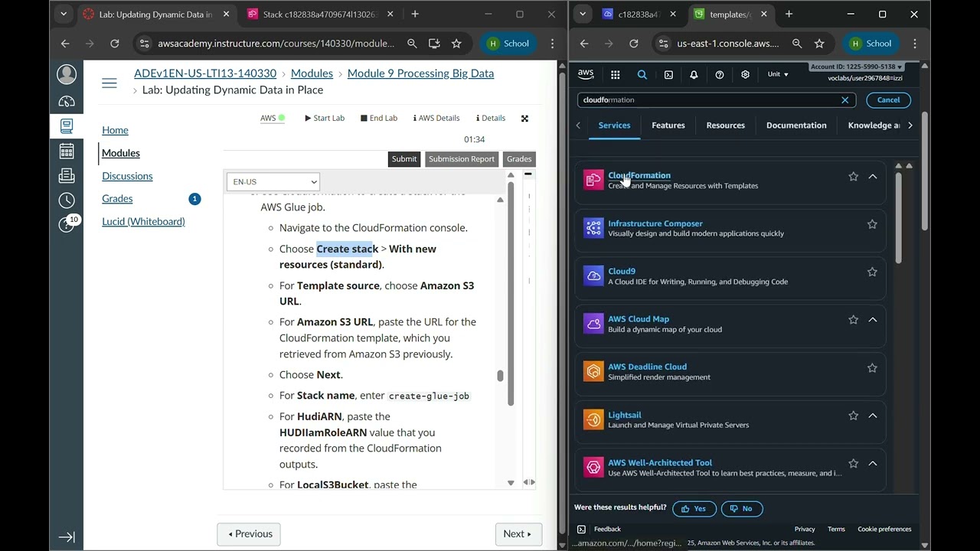Open the Inbox icon in Canvas sidebar
The height and width of the screenshot is (551, 980).
tap(67, 175)
